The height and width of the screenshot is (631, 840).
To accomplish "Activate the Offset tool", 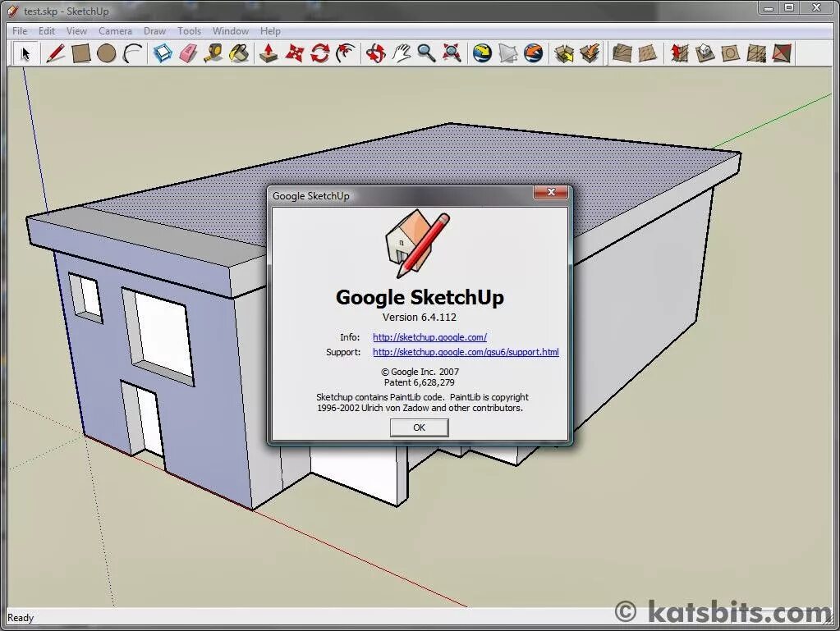I will [x=346, y=53].
